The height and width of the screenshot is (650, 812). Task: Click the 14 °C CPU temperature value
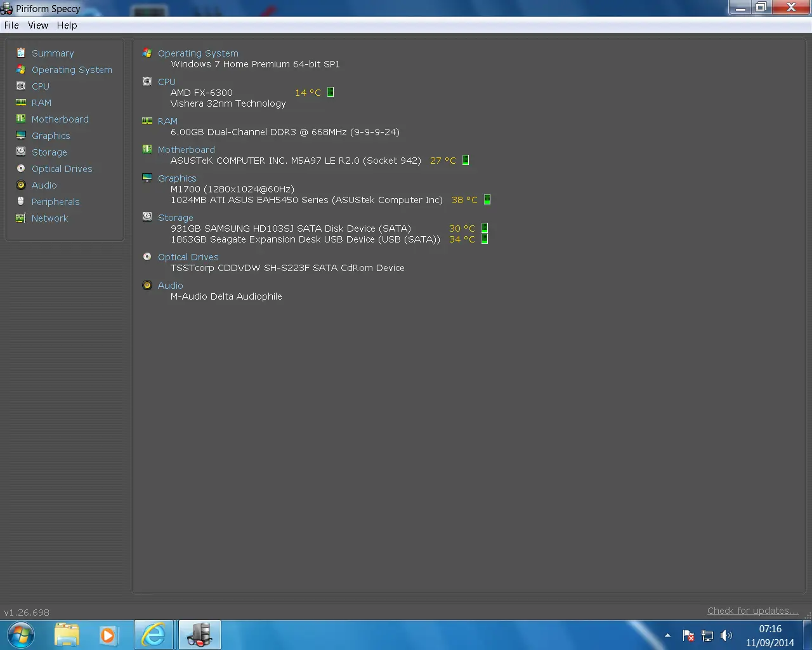308,93
